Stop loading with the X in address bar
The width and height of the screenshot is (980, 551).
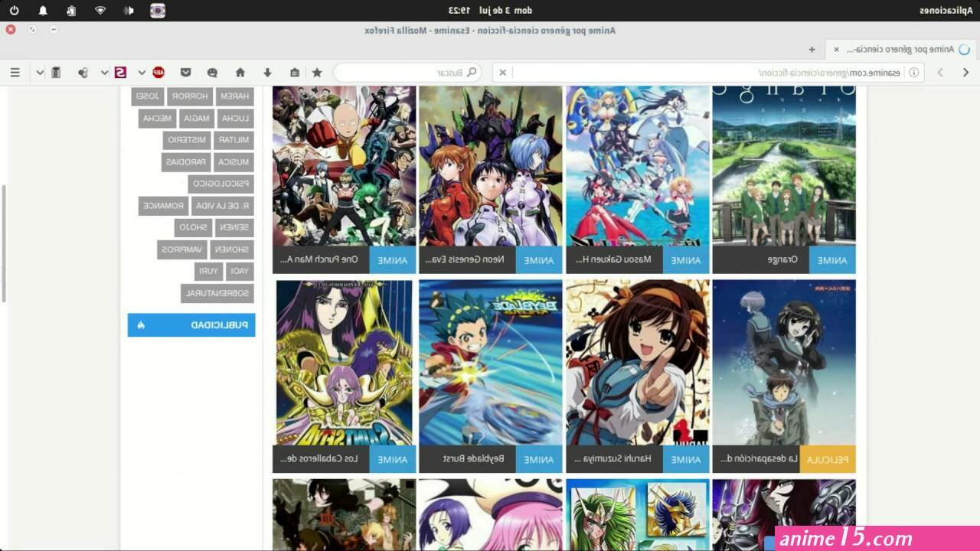(x=503, y=73)
